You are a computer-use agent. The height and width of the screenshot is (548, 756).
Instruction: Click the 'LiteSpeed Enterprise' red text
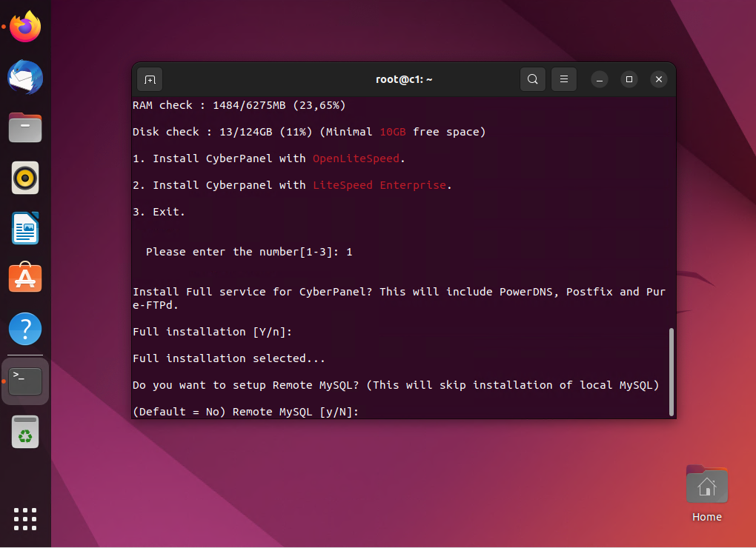(379, 185)
